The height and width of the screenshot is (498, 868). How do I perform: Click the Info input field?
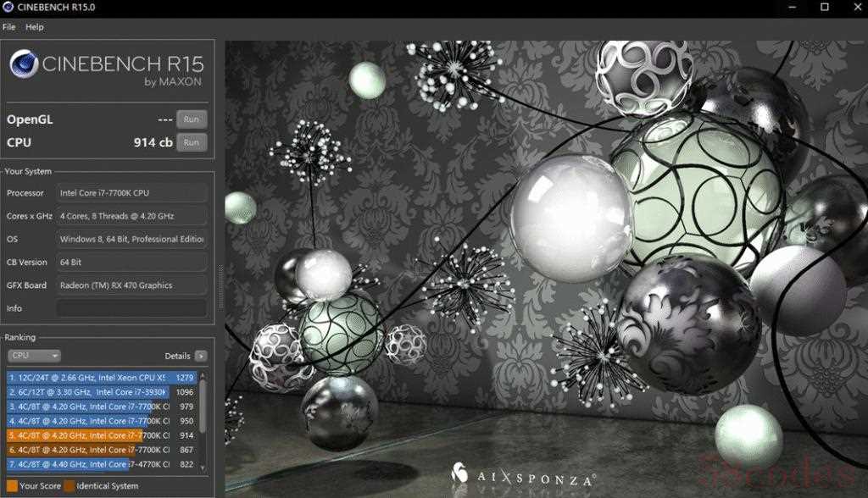click(131, 308)
